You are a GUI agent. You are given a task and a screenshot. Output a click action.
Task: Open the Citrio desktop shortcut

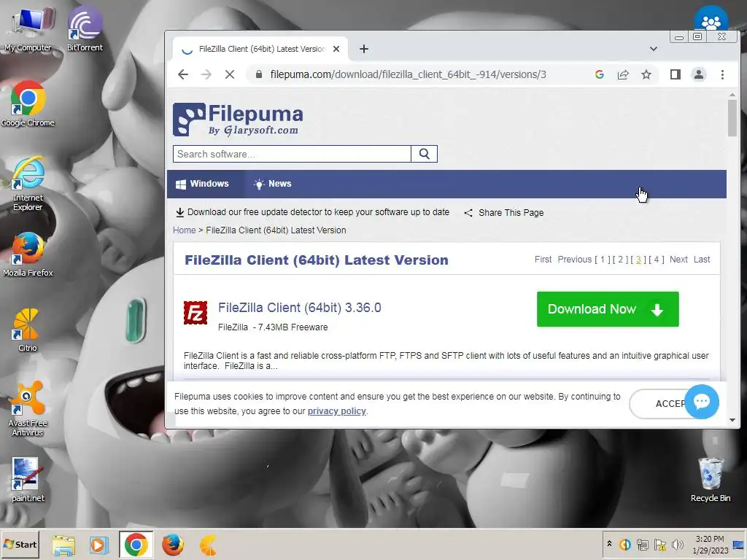point(27,330)
